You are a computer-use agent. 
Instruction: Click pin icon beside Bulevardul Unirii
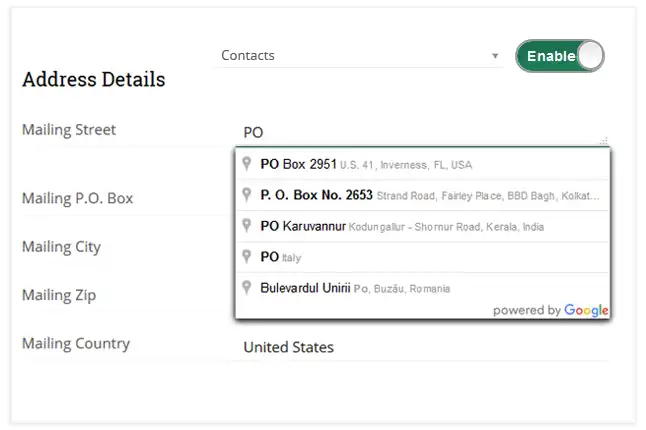[247, 288]
